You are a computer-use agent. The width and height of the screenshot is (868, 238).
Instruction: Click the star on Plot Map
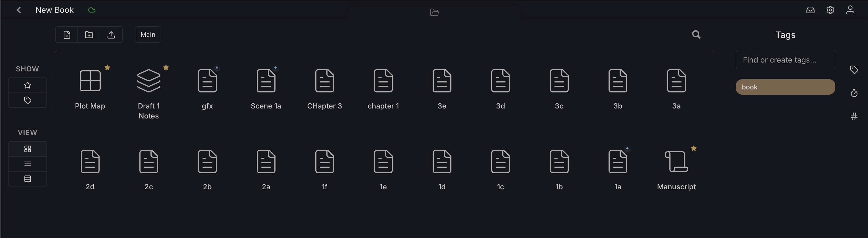click(107, 68)
